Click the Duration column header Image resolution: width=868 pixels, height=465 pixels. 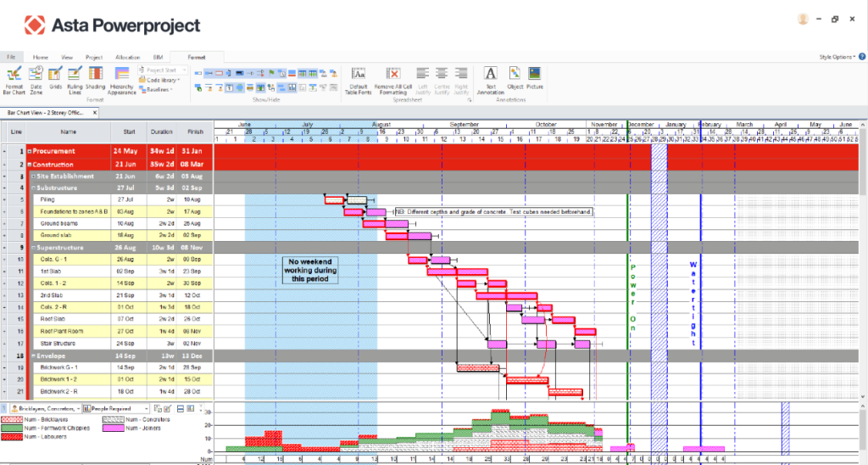[162, 132]
